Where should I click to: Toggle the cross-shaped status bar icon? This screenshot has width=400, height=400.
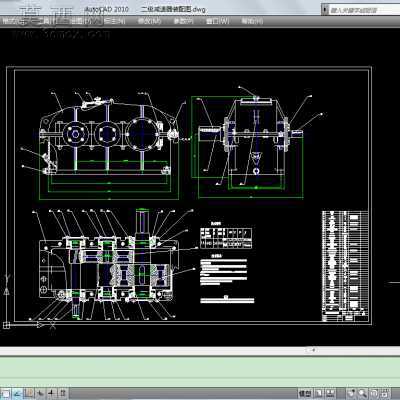click(x=51, y=394)
